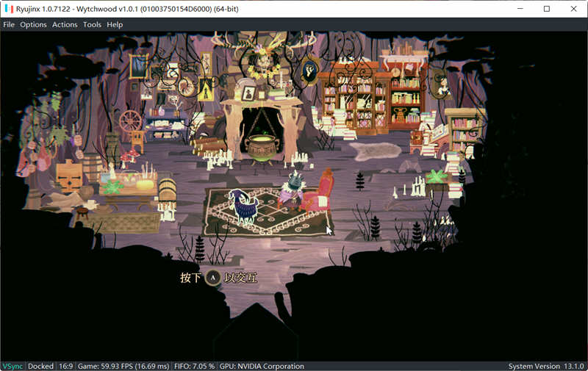The image size is (588, 371).
Task: Click the System Version 13.1.0 text
Action: click(546, 366)
